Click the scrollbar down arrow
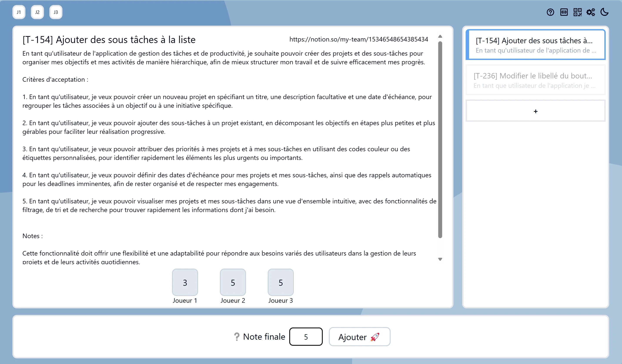 coord(440,259)
